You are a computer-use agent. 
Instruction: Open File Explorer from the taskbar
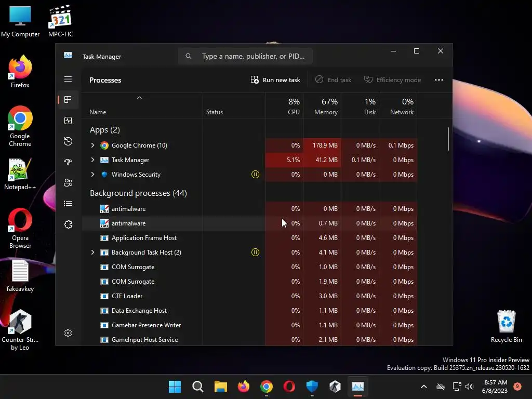click(220, 387)
